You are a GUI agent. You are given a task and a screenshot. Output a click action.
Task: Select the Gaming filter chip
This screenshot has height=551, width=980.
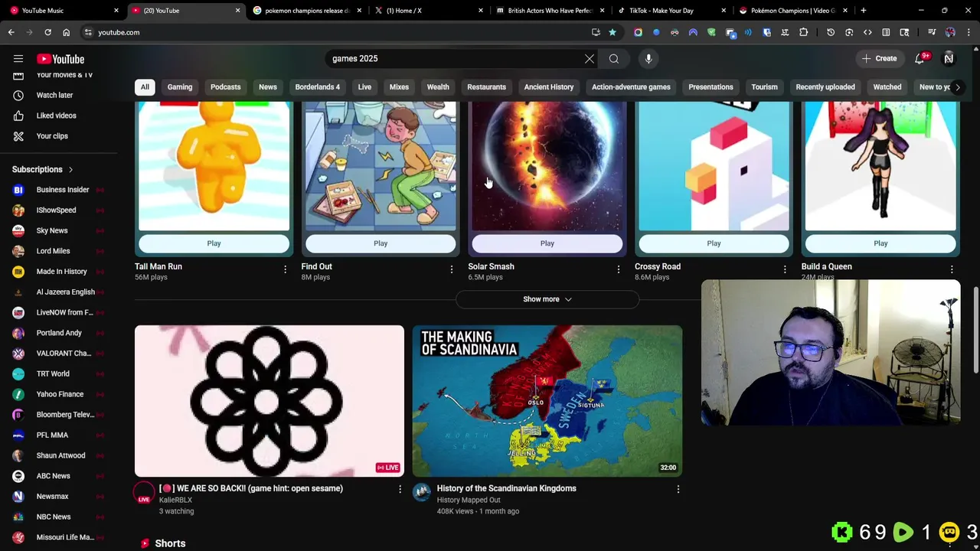(180, 87)
